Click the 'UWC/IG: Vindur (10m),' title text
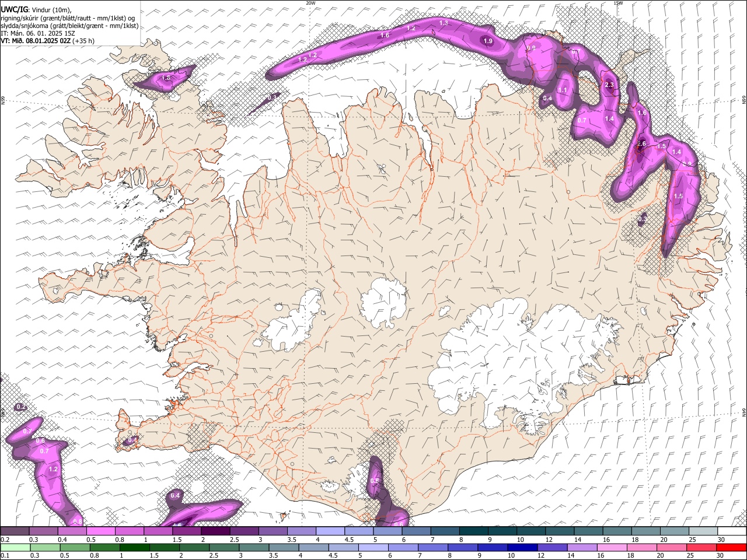The height and width of the screenshot is (560, 747). [x=36, y=9]
